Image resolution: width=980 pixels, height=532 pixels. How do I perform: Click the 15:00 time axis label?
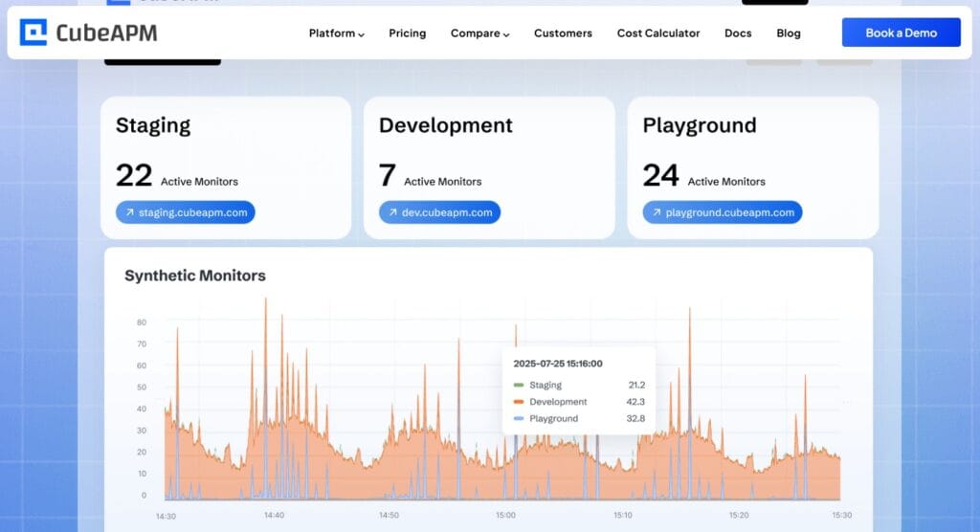505,515
